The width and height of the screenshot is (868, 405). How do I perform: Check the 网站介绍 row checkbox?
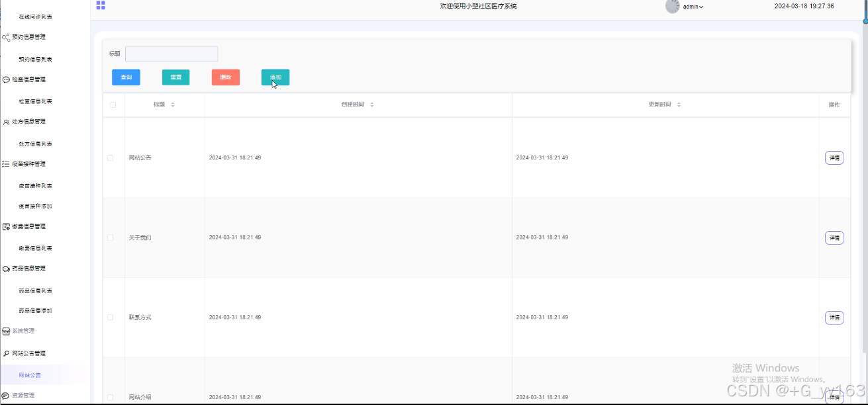(111, 397)
